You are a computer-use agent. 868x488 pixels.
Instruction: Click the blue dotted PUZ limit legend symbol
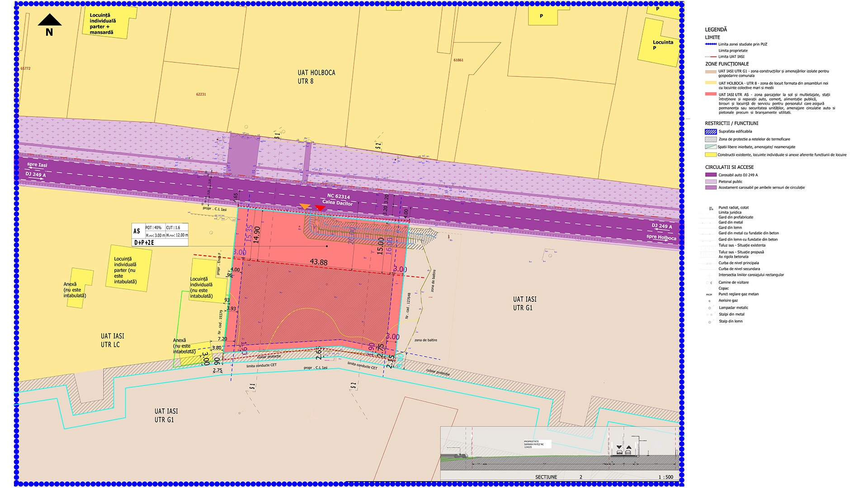click(x=711, y=44)
